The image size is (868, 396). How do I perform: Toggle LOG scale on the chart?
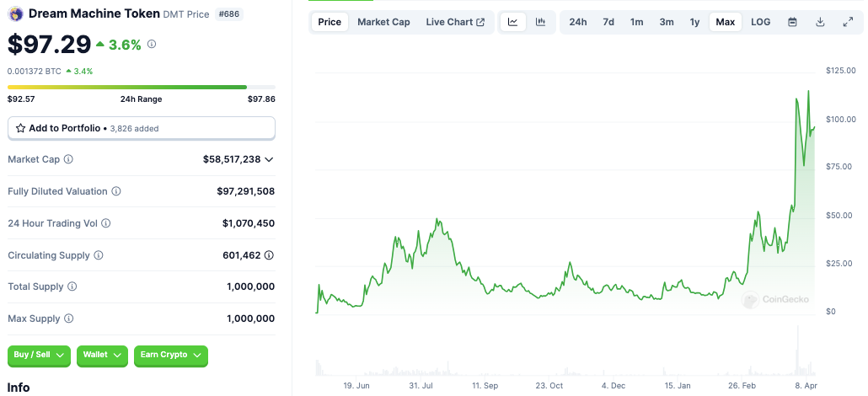click(761, 22)
